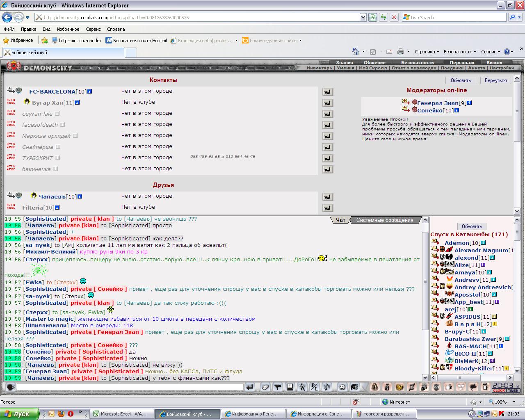Switch to the Чат tab
The image size is (525, 420).
[340, 220]
